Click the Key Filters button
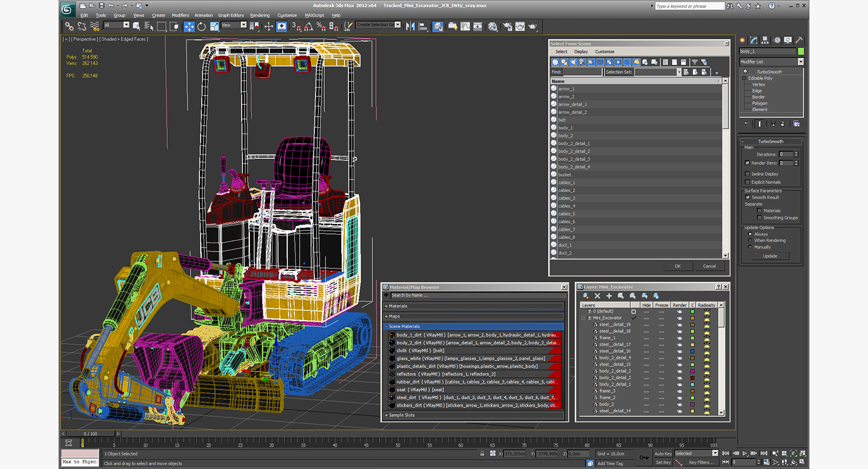Viewport: 868px width, 469px height. click(x=701, y=463)
